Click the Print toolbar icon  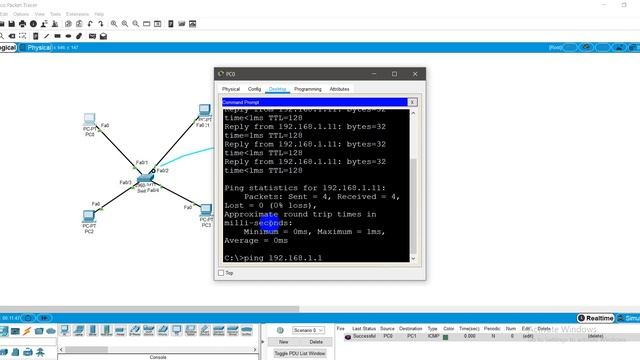point(22,24)
